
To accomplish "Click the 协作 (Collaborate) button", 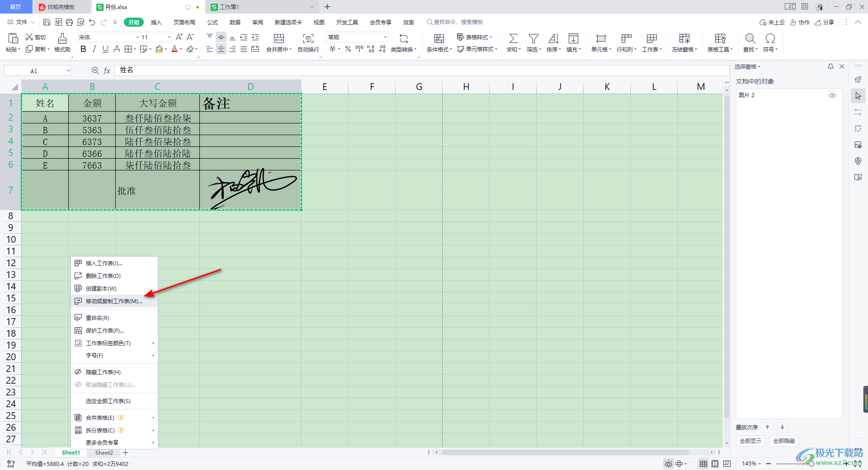I will [800, 22].
